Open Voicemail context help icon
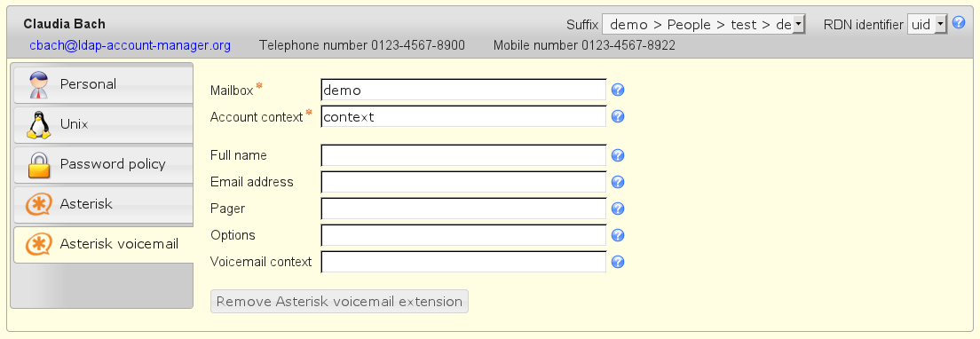This screenshot has width=980, height=339. click(x=618, y=262)
